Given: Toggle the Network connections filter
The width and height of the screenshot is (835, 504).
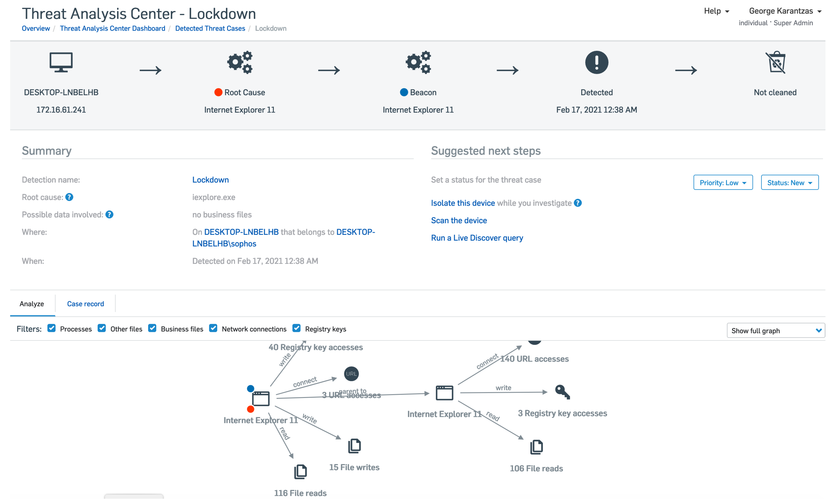Looking at the screenshot, I should (x=213, y=328).
